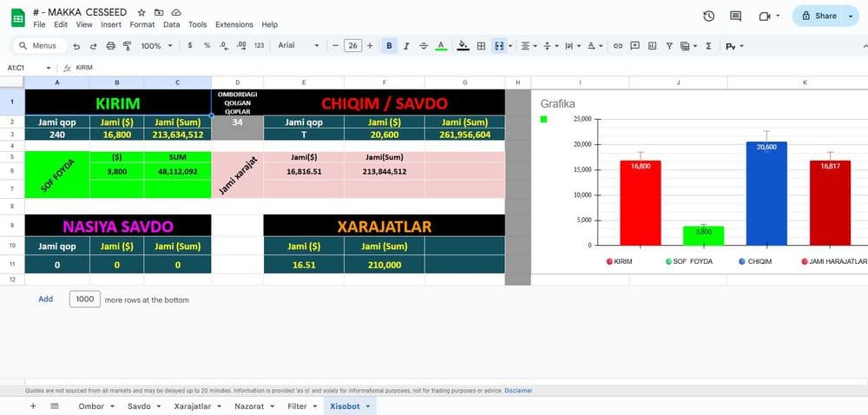Open horizontal align dropdown
868x415 pixels.
529,46
